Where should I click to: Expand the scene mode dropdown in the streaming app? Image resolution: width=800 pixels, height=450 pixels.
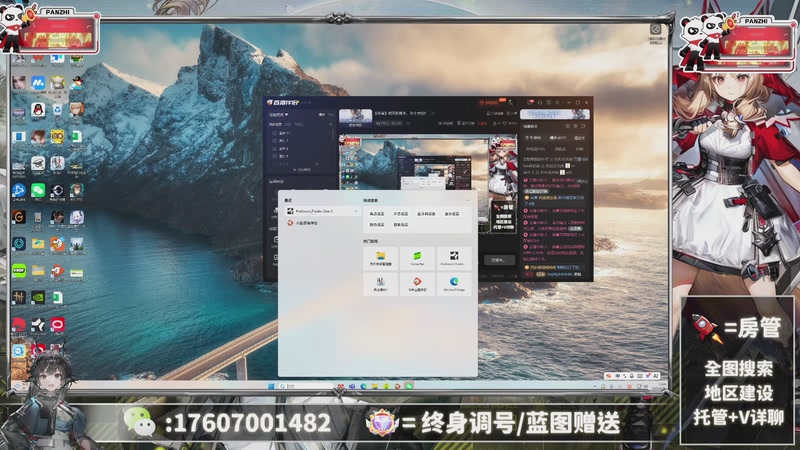279,116
